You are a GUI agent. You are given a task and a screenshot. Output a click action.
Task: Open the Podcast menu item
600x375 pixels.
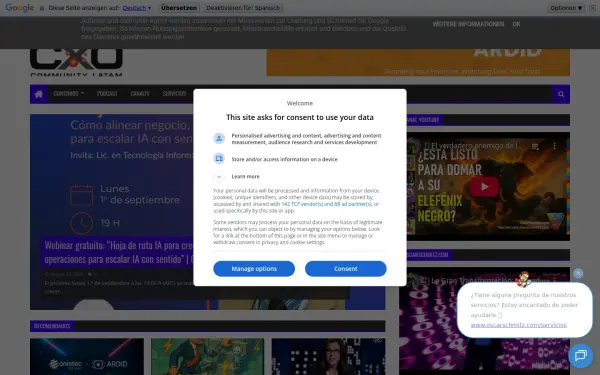(107, 94)
